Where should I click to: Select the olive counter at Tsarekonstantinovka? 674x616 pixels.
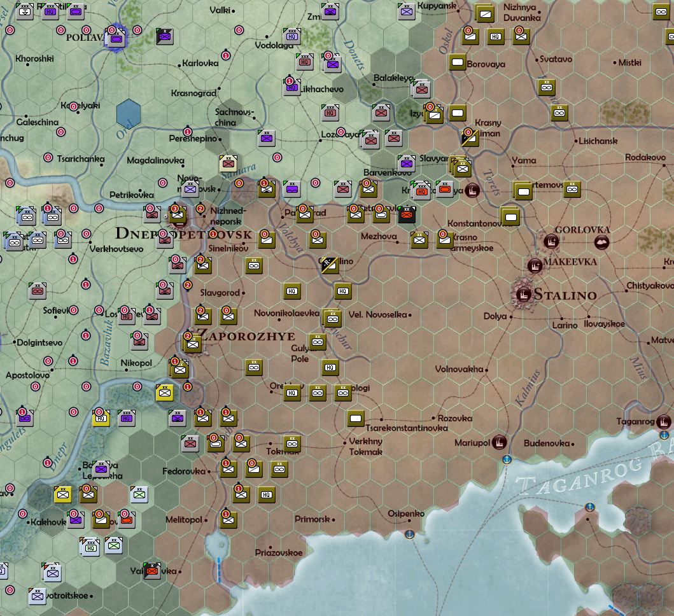click(x=356, y=418)
